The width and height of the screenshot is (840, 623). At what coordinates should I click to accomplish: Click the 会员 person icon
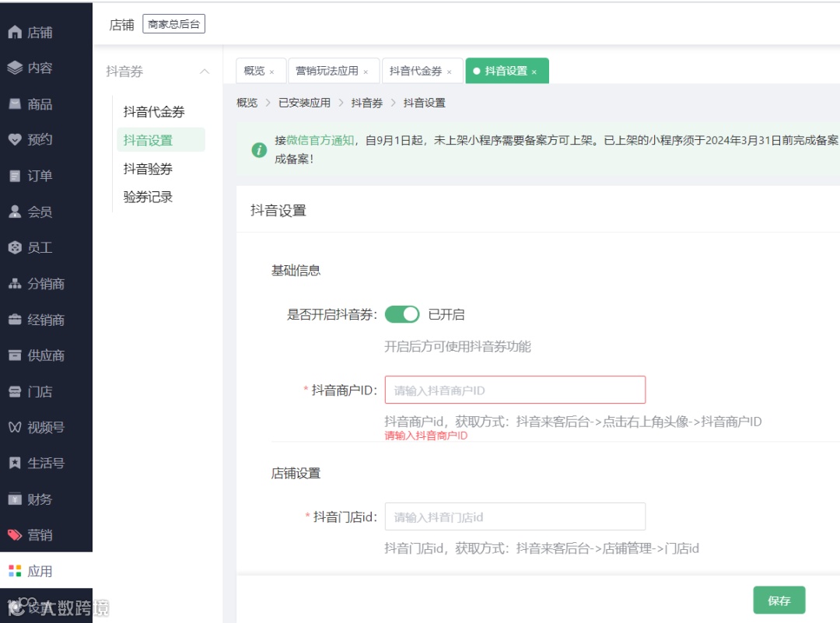(x=15, y=212)
